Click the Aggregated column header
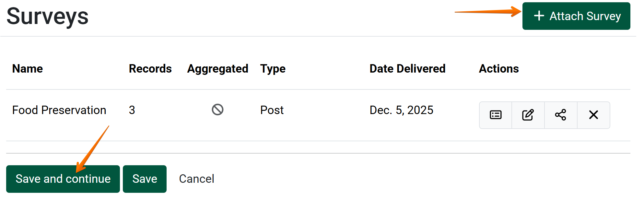Image resolution: width=644 pixels, height=197 pixels. (x=217, y=69)
